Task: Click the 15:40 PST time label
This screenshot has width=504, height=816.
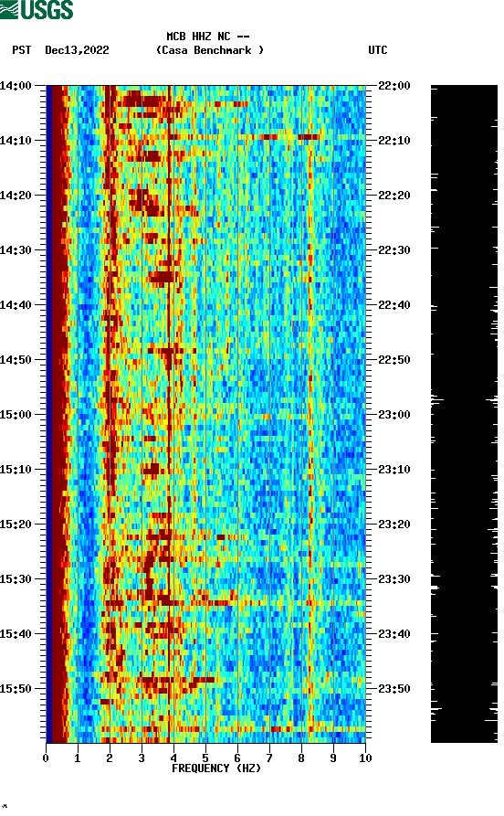Action: coord(16,634)
